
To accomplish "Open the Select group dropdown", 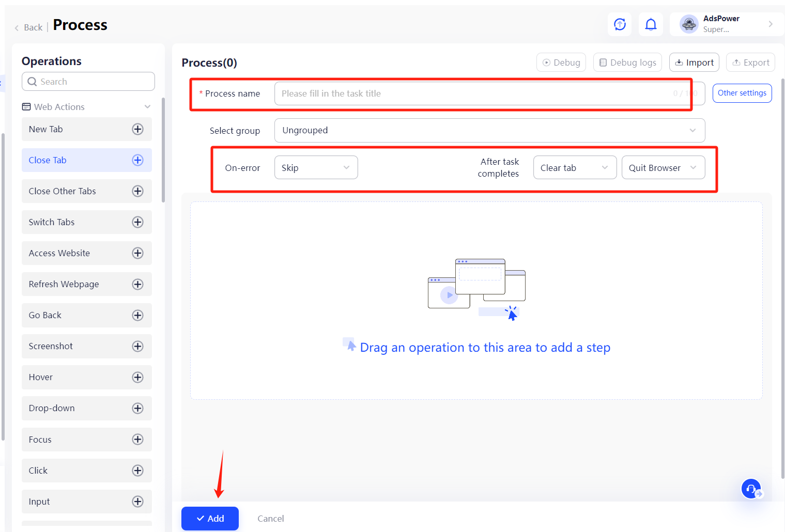I will click(489, 130).
